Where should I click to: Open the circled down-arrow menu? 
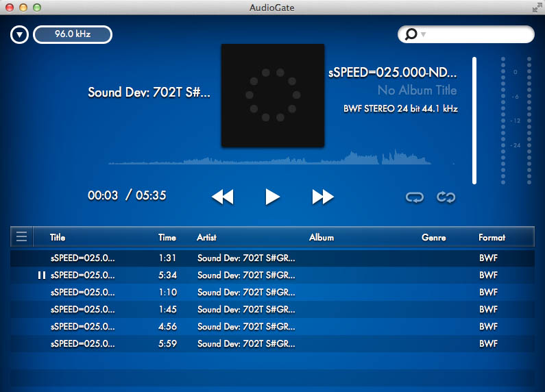19,34
